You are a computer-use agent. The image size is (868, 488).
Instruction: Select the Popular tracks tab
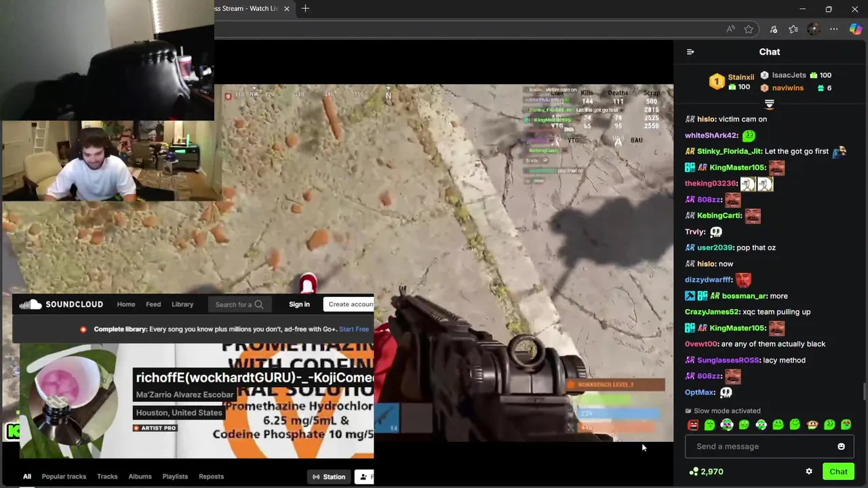(64, 476)
